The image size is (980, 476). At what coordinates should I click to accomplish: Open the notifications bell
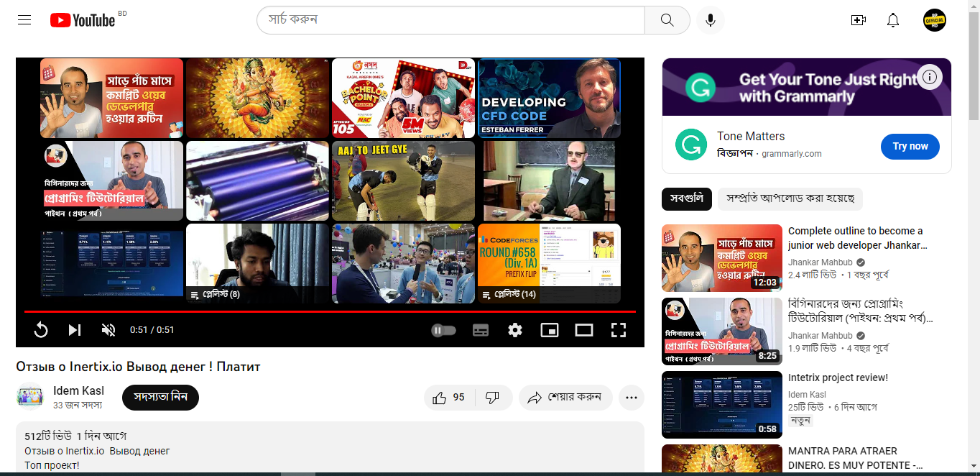point(893,20)
